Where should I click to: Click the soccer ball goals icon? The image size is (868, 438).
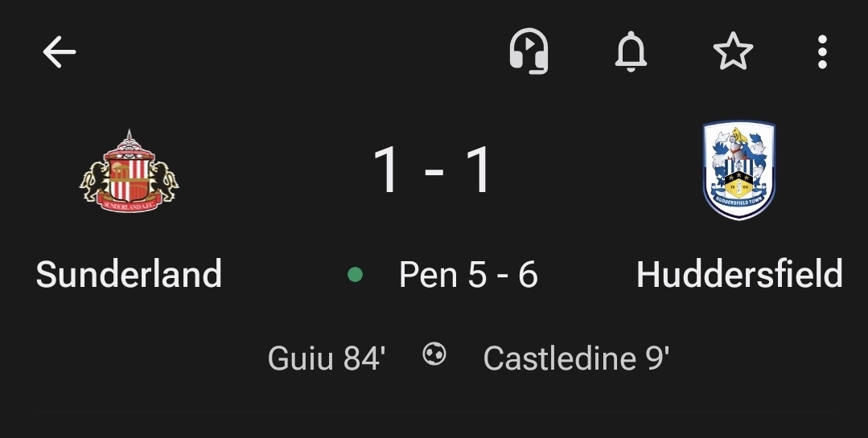point(434,355)
